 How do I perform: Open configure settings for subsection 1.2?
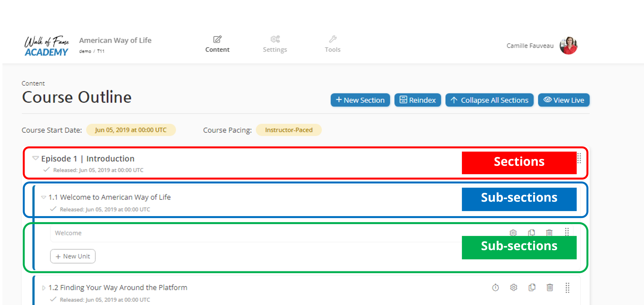514,287
